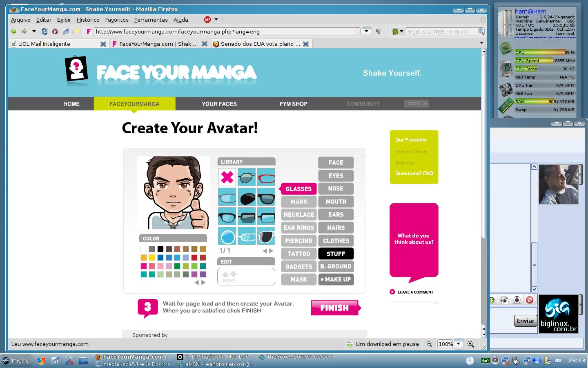
Task: Click the red stop loading icon
Action: pos(55,31)
